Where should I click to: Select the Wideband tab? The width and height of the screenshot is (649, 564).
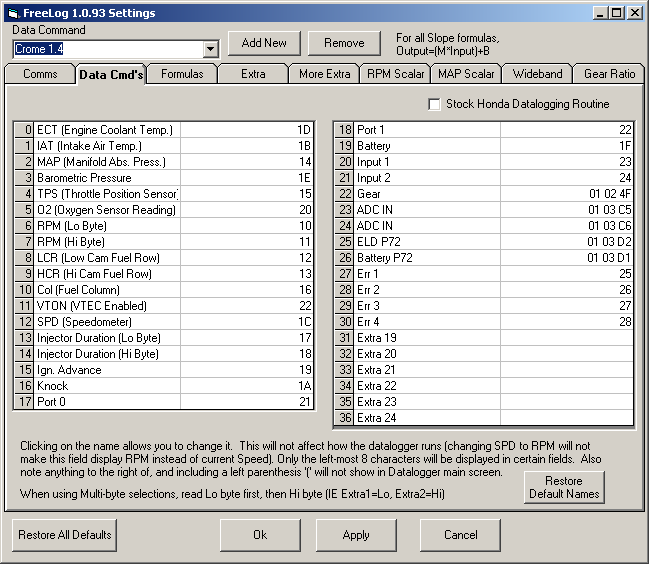tap(538, 74)
